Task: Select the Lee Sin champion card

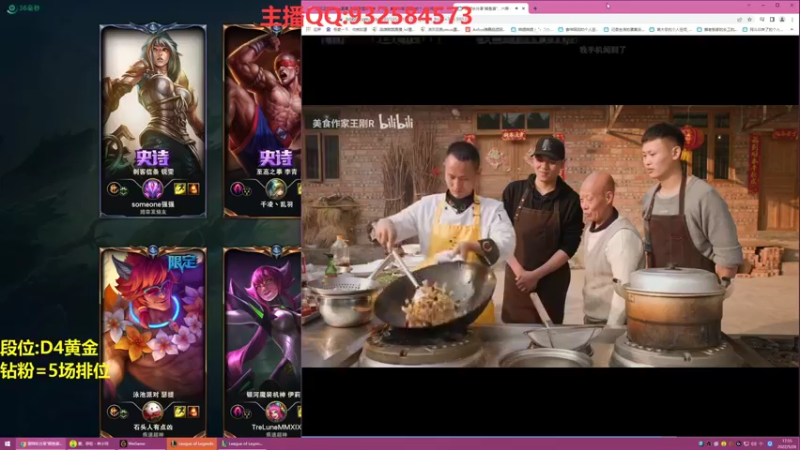Action: tap(262, 121)
